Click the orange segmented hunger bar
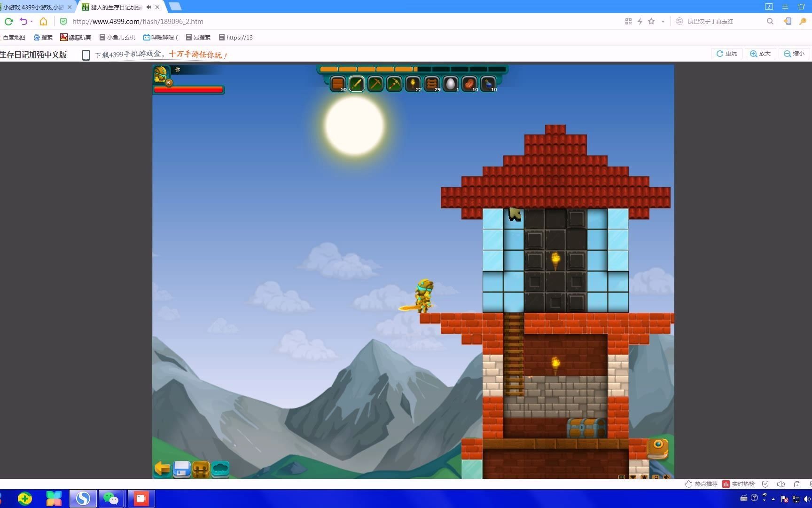 coord(413,69)
